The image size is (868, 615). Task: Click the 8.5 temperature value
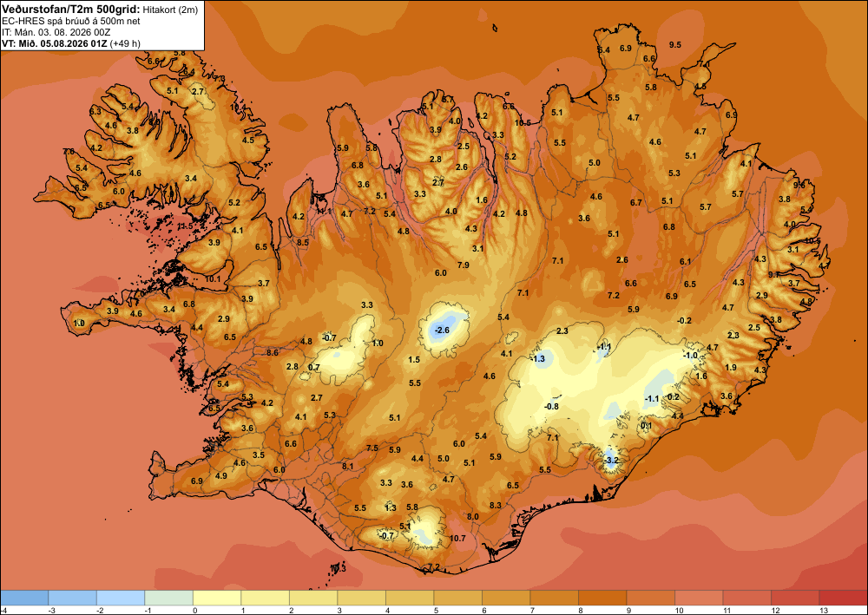(303, 242)
